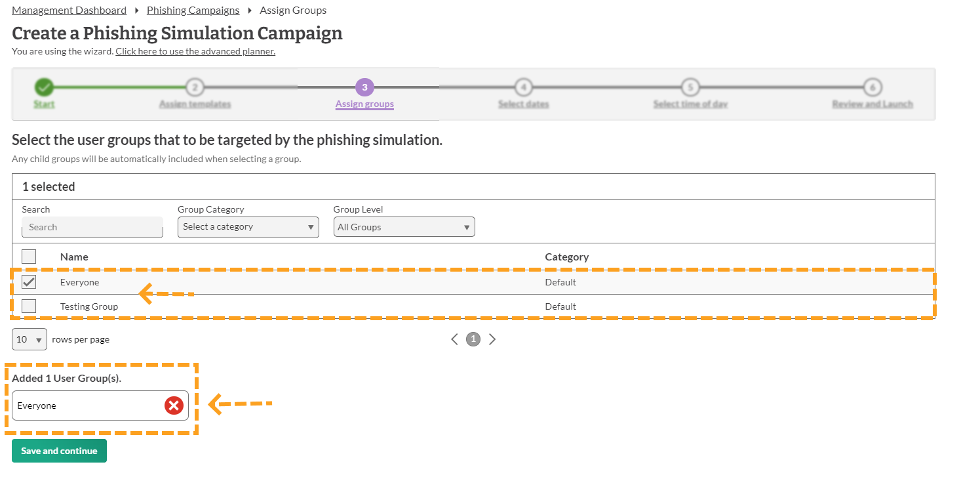Check the Testing Group checkbox

tap(29, 306)
